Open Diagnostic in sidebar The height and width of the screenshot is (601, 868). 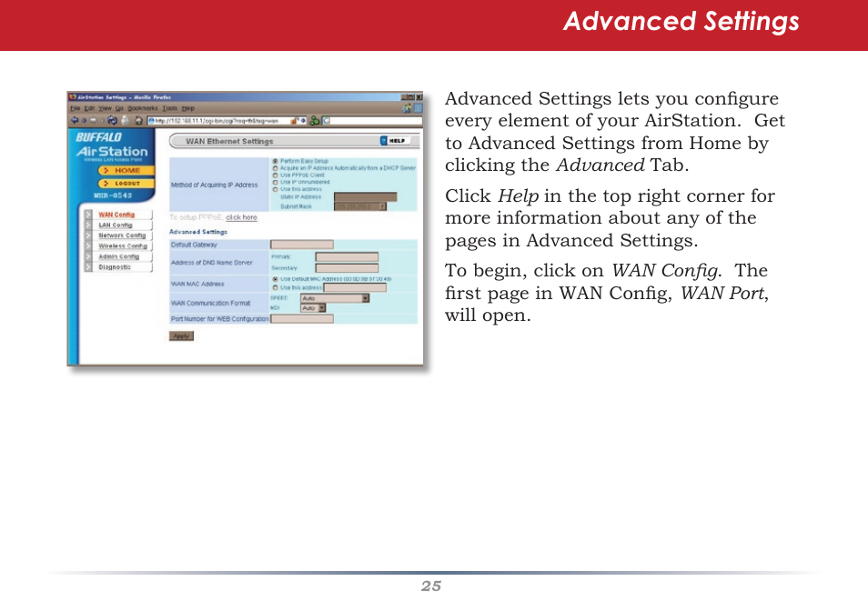click(x=115, y=267)
